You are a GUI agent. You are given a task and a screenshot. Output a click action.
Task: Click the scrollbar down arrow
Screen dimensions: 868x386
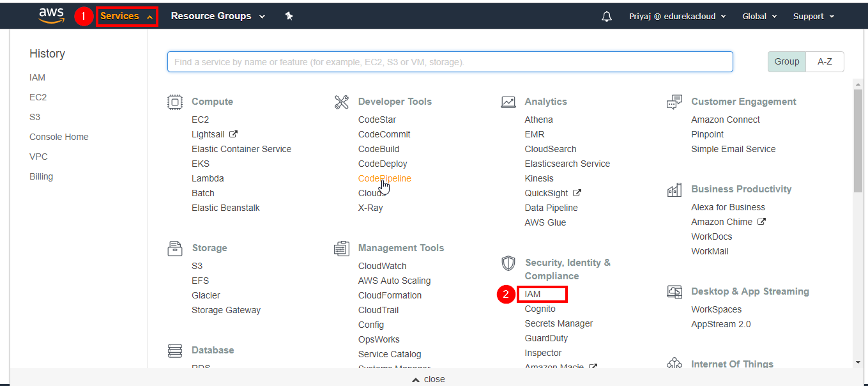pos(858,362)
